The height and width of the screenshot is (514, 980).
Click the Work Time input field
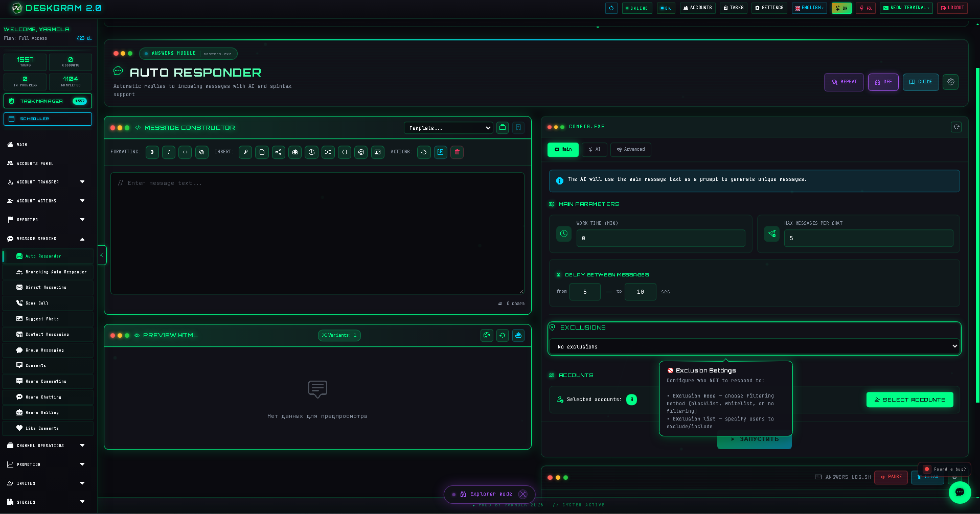(660, 238)
